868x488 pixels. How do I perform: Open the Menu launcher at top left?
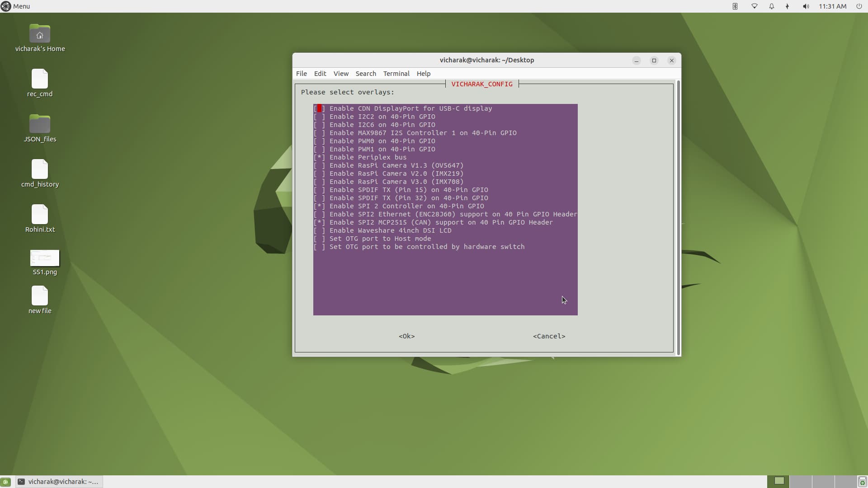(15, 6)
